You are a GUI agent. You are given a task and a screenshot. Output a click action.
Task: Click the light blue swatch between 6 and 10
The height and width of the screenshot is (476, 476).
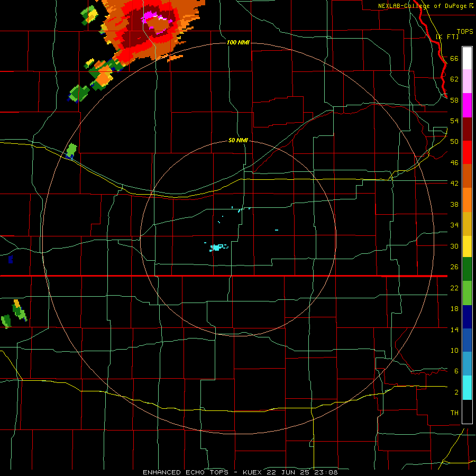467,364
